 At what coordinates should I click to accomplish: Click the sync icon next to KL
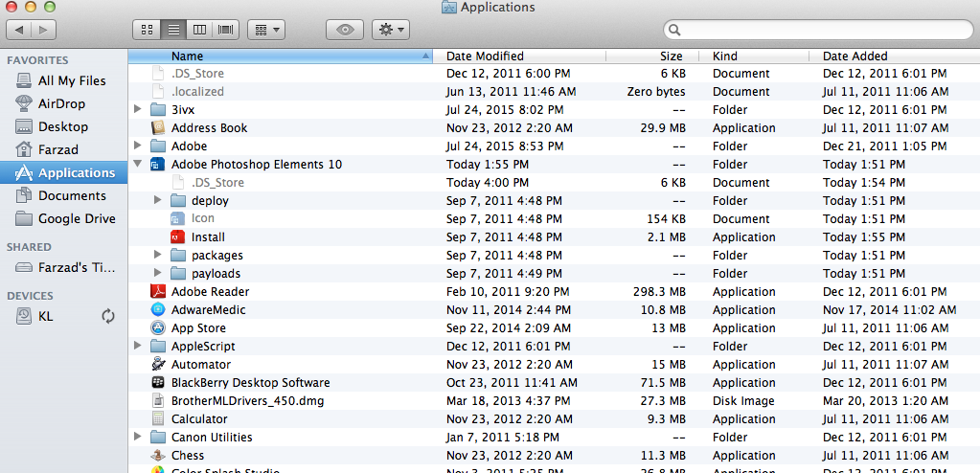pos(108,316)
